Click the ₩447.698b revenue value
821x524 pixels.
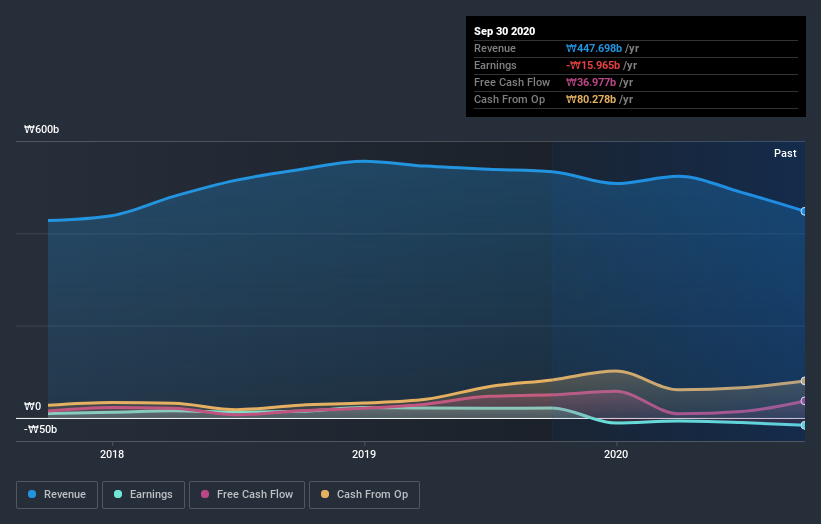click(594, 48)
